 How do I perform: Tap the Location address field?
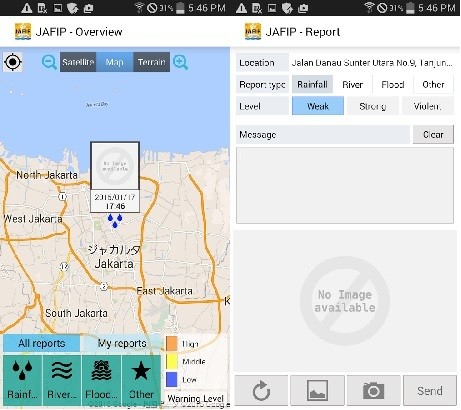[372, 63]
